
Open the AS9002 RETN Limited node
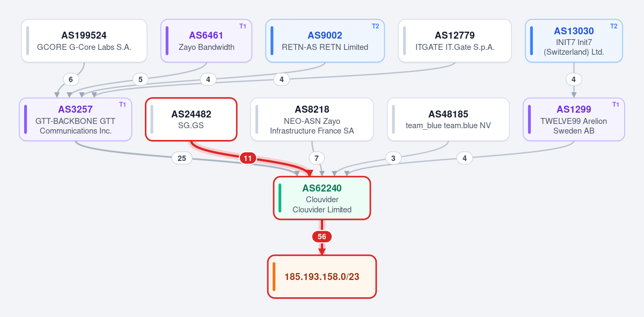(325, 41)
